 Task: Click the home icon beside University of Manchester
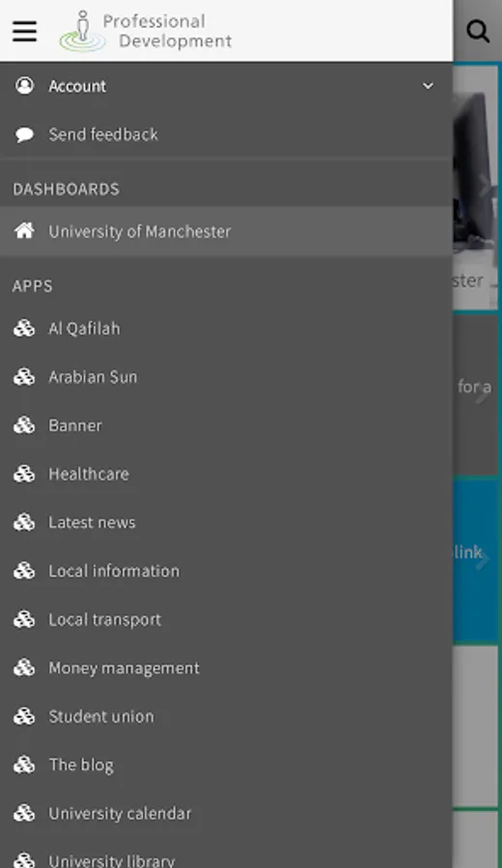[x=24, y=231]
